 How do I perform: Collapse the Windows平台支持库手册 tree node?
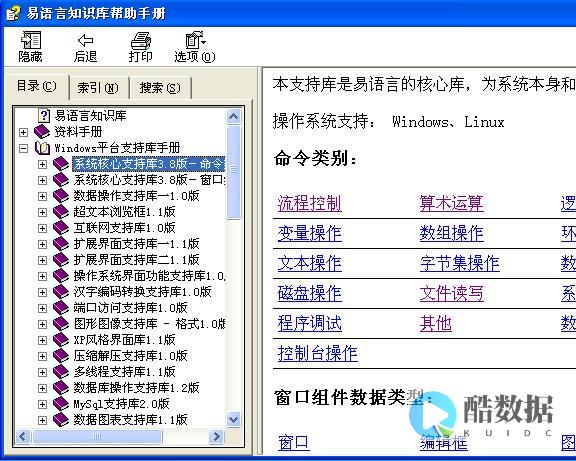coord(24,148)
